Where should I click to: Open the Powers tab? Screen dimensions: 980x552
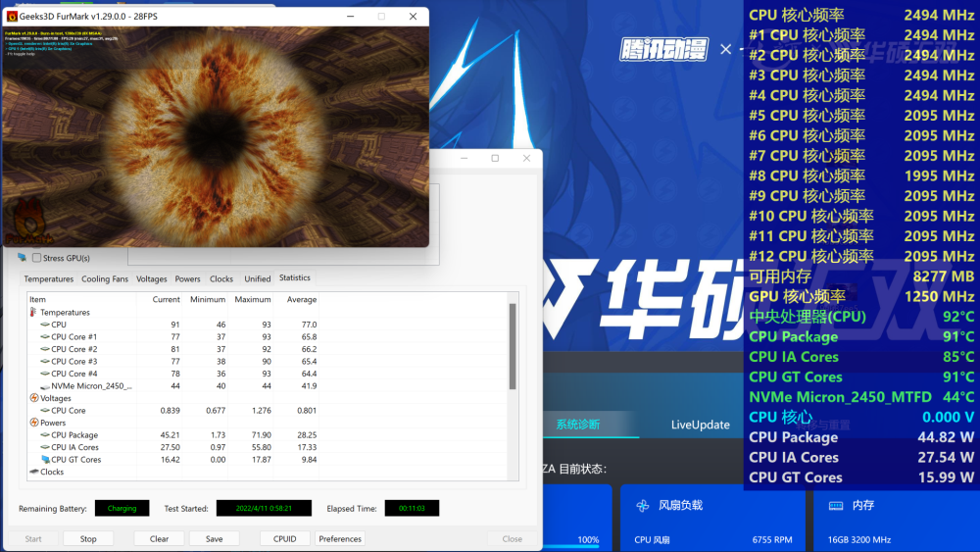click(187, 278)
